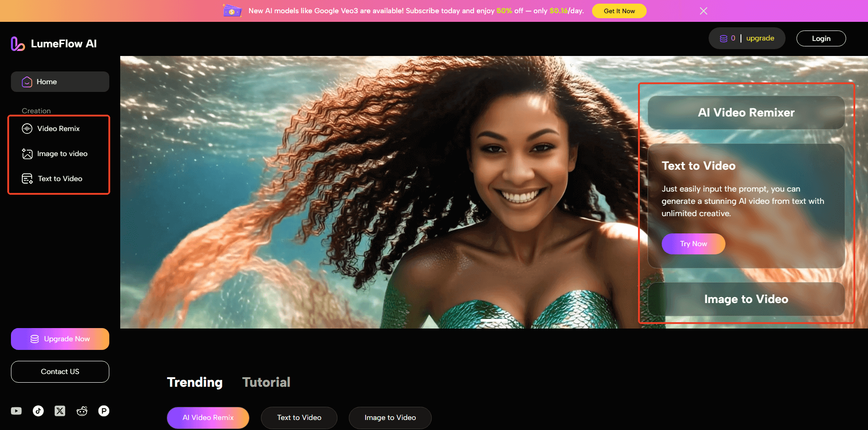The width and height of the screenshot is (868, 430).
Task: Open the Product Hunt social icon
Action: (x=104, y=411)
